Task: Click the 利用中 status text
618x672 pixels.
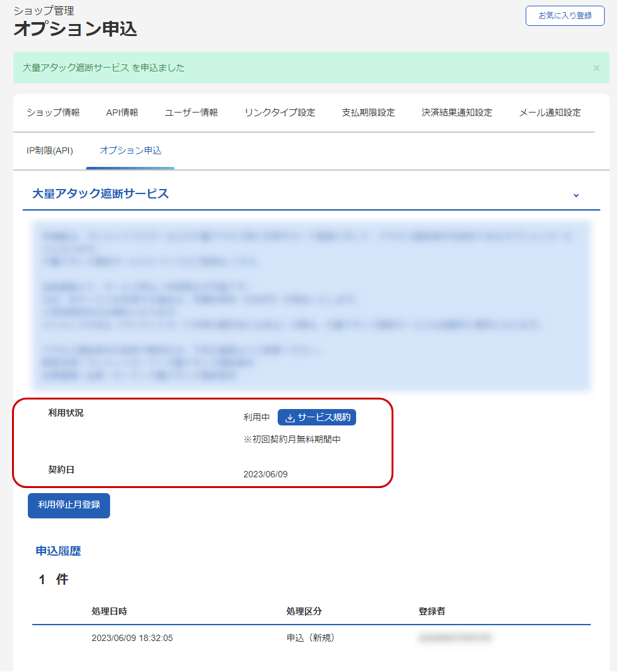Action: pos(256,417)
